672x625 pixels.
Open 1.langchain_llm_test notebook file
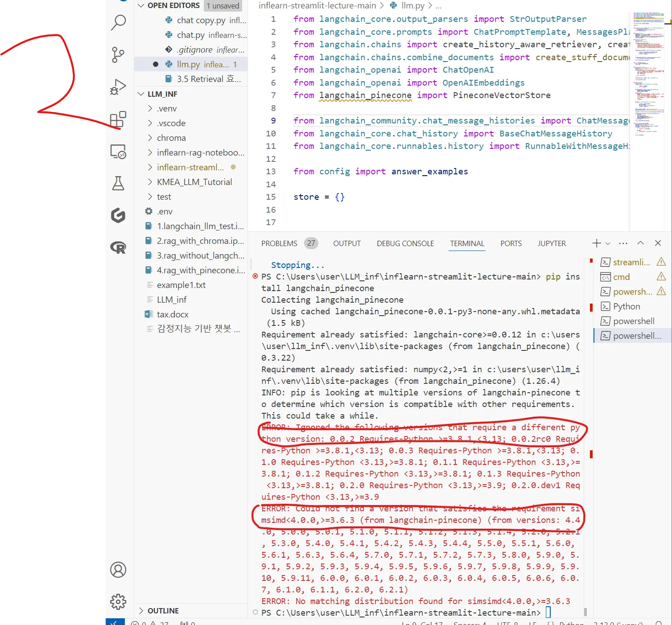click(191, 226)
